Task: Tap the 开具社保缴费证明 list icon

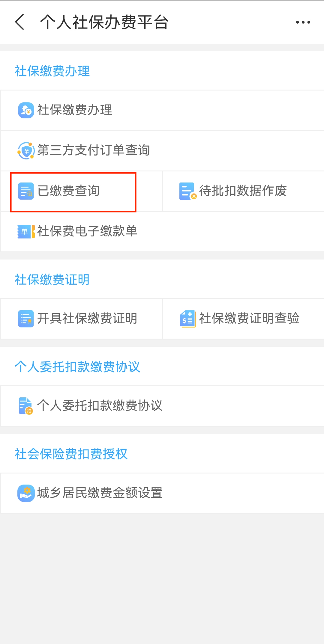Action: click(x=26, y=319)
